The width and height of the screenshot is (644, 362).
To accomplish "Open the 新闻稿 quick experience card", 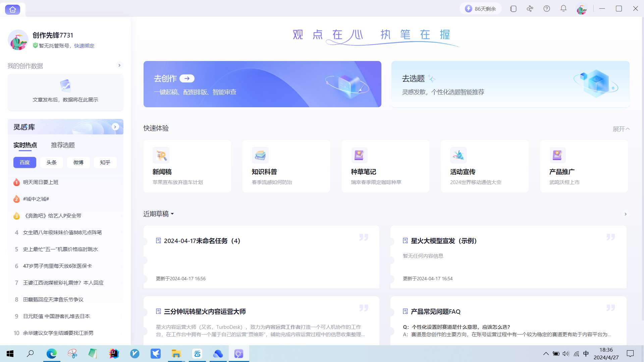I will point(187,167).
